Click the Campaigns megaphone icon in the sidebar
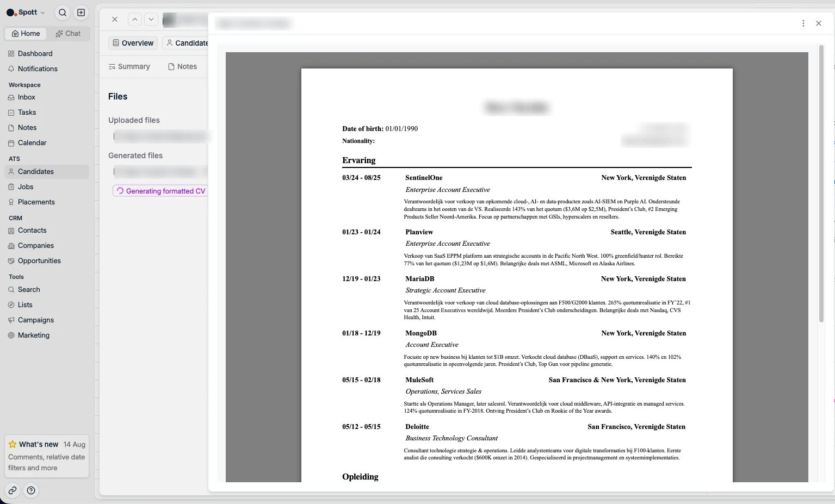The image size is (835, 504). tap(11, 320)
